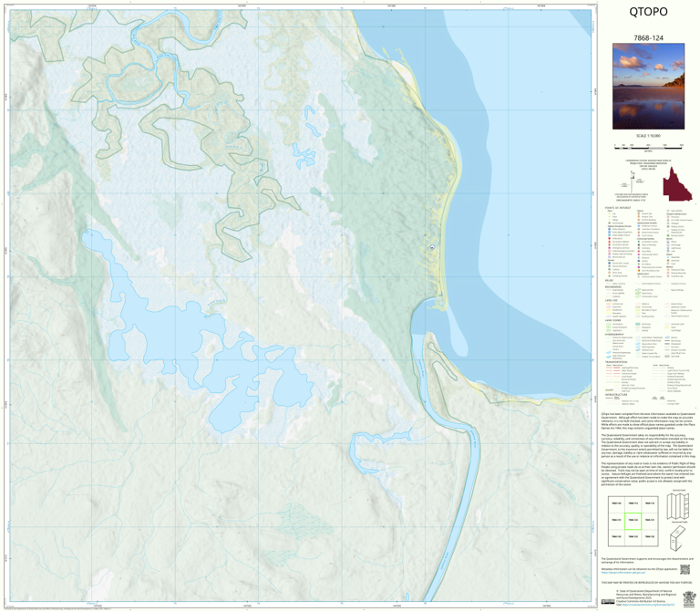Click the Queensland Government coat of arms
Image resolution: width=700 pixels, height=612 pixels.
point(688,599)
